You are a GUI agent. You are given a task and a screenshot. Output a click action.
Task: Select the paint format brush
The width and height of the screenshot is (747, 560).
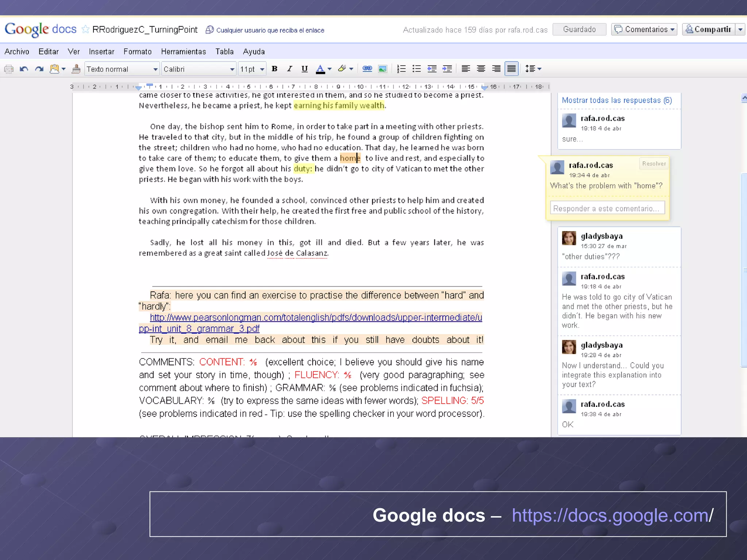[x=76, y=69]
